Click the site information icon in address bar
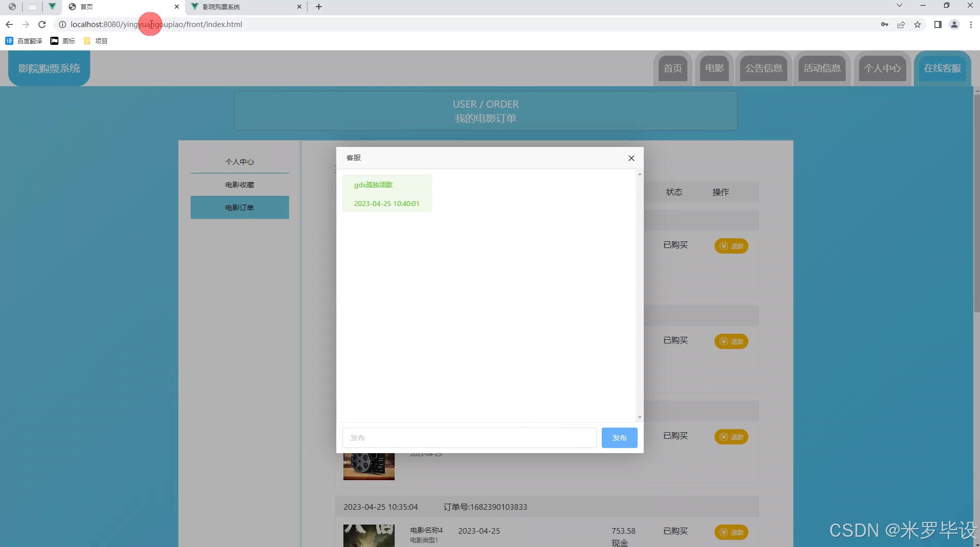The image size is (980, 547). click(62, 24)
